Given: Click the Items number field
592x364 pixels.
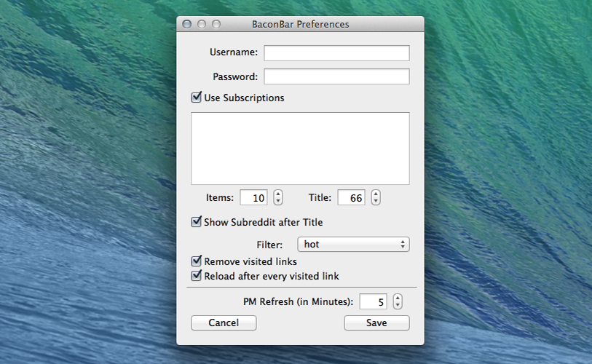Looking at the screenshot, I should 254,198.
